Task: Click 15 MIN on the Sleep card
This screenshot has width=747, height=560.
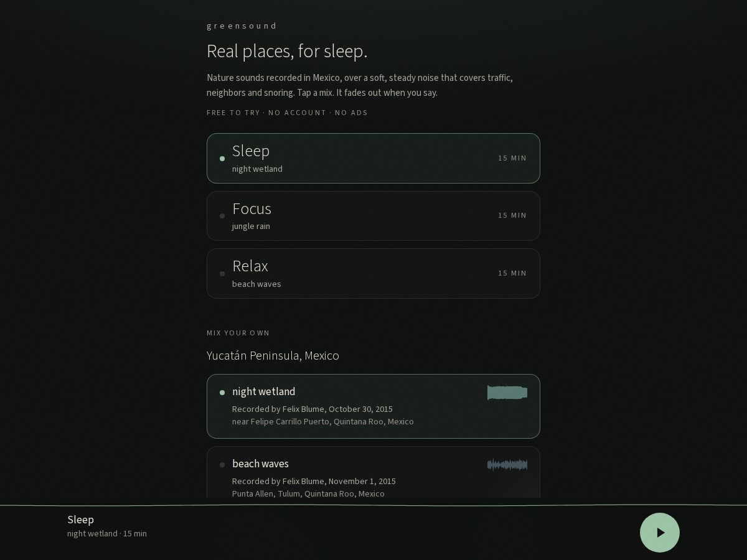Action: [512, 158]
